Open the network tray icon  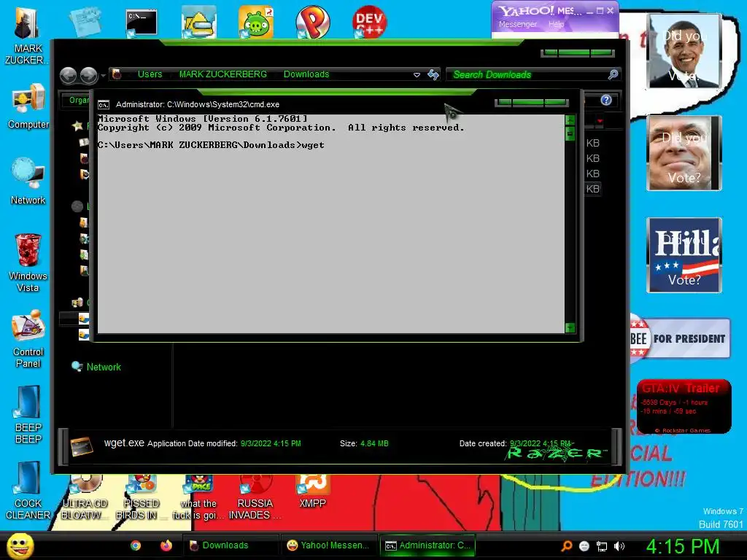[602, 546]
